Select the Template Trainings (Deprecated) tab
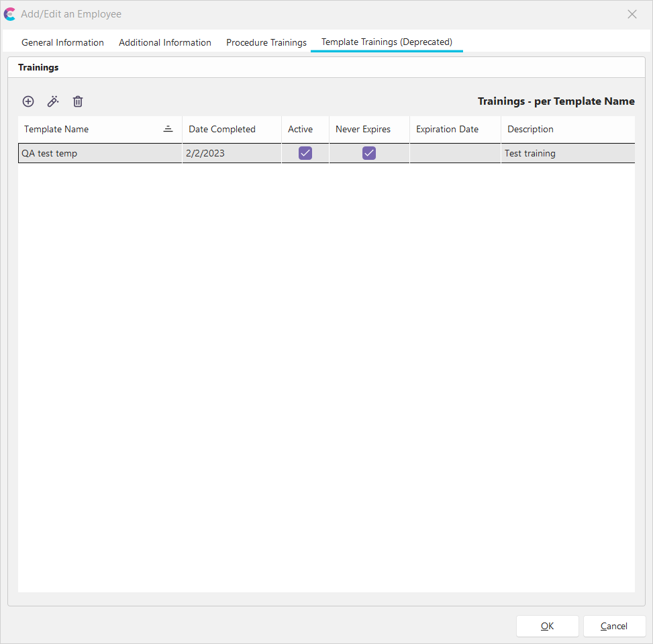The height and width of the screenshot is (644, 653). [387, 42]
